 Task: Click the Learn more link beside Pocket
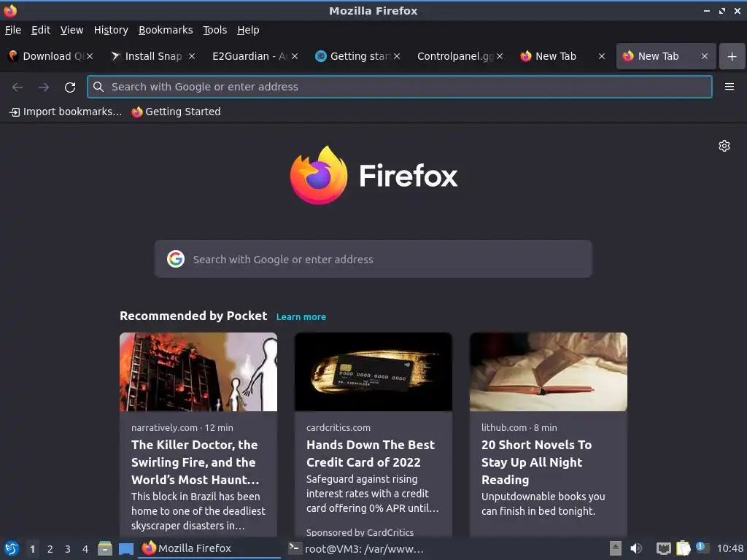[301, 316]
